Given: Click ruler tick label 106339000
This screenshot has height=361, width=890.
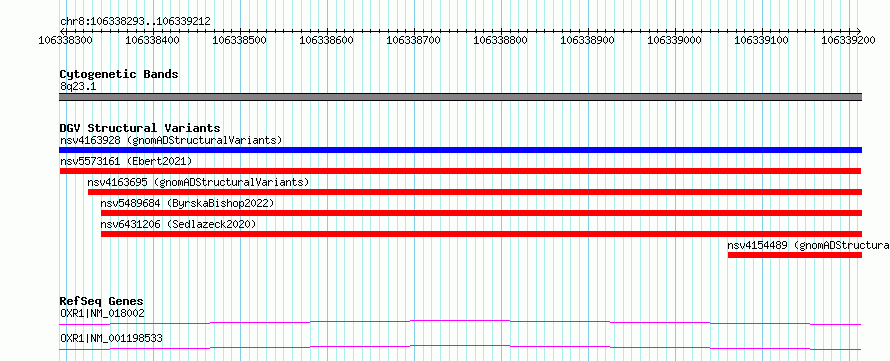Looking at the screenshot, I should (675, 40).
